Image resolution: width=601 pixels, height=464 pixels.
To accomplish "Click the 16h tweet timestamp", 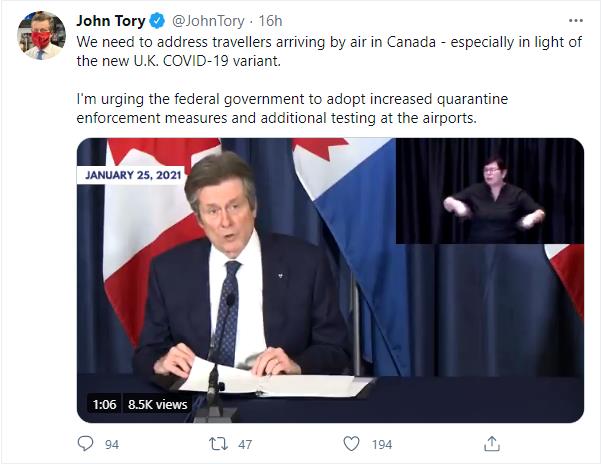I will pyautogui.click(x=269, y=21).
